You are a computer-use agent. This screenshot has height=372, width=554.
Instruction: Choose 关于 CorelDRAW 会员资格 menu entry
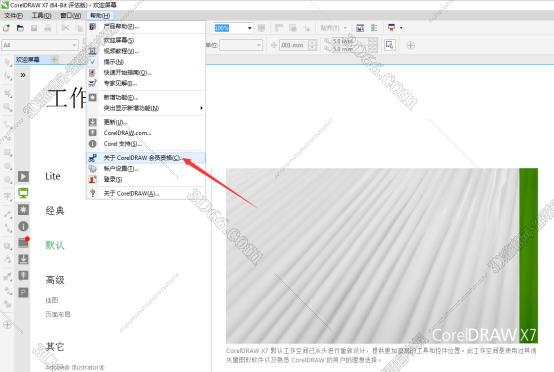(x=146, y=158)
